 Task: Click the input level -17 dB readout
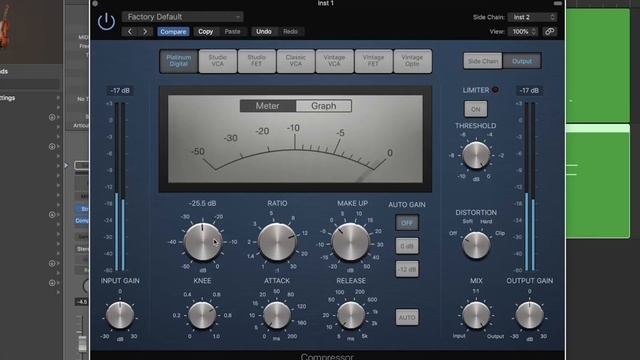120,91
